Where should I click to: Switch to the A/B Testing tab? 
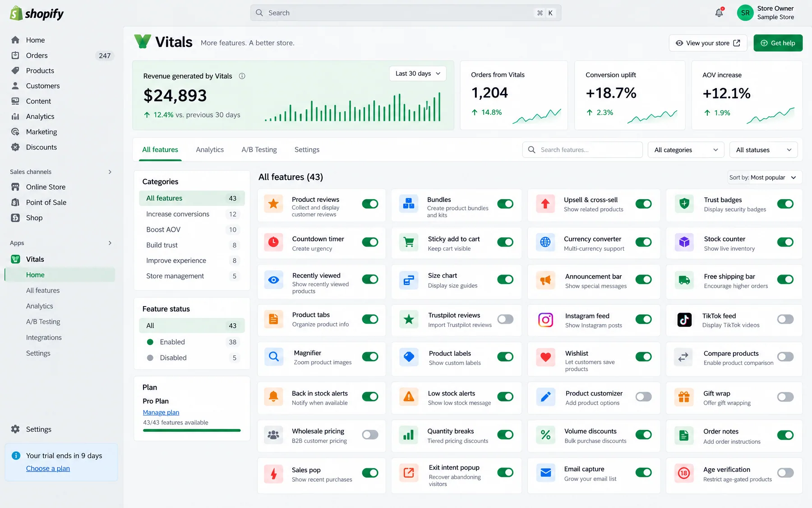point(259,150)
